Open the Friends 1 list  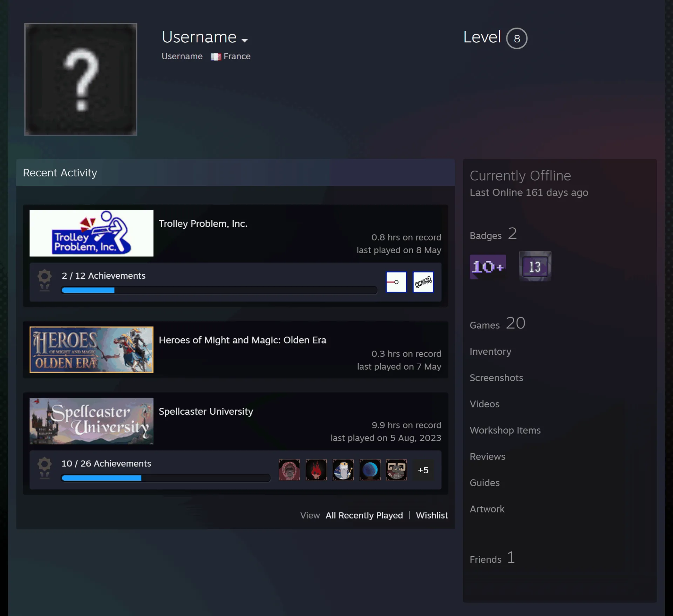click(492, 558)
